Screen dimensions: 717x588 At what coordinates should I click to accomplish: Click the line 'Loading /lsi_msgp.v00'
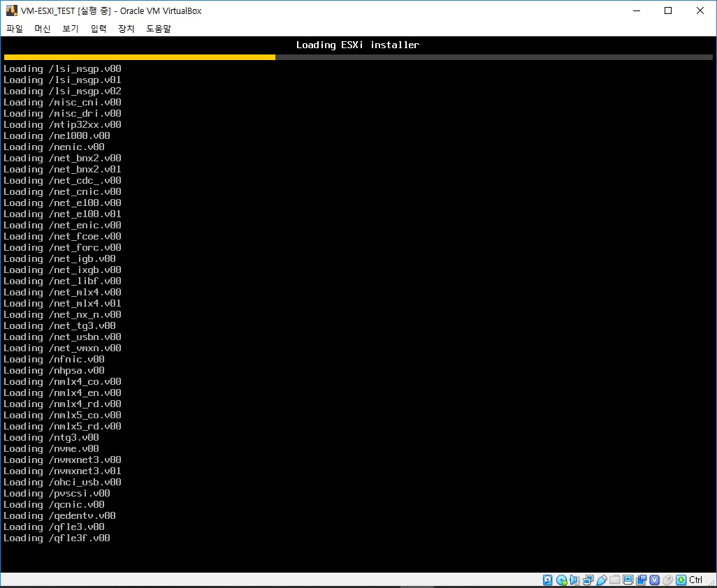click(x=62, y=69)
